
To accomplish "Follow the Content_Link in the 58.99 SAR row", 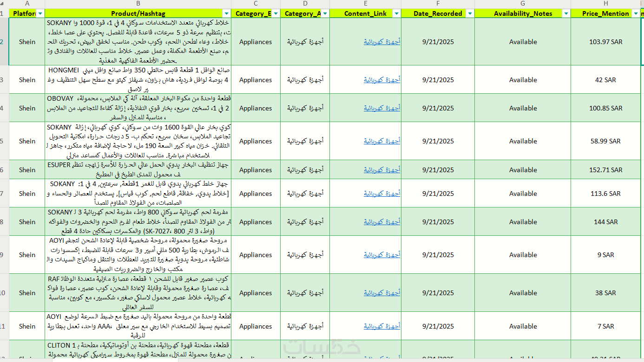I will pyautogui.click(x=382, y=141).
